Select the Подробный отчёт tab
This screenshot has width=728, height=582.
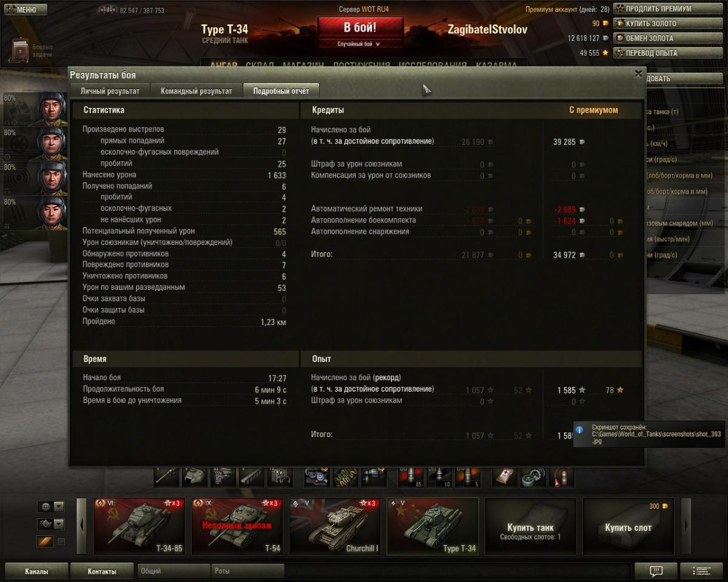(281, 91)
